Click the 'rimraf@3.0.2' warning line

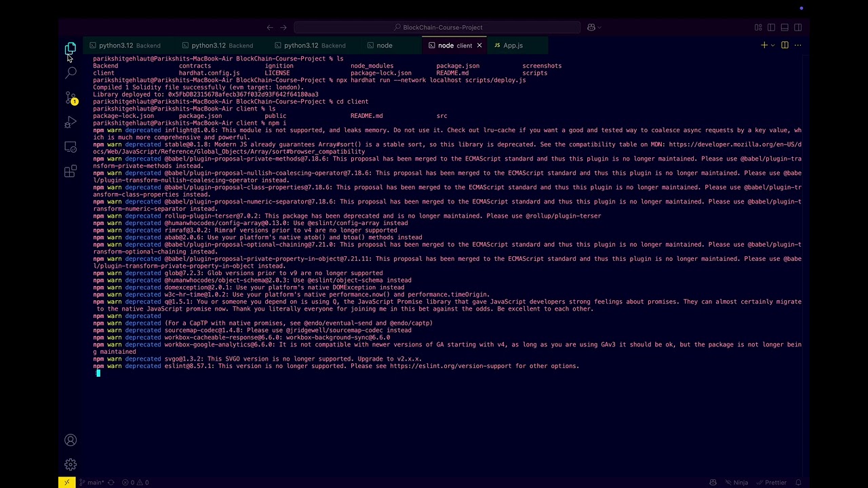(x=245, y=230)
